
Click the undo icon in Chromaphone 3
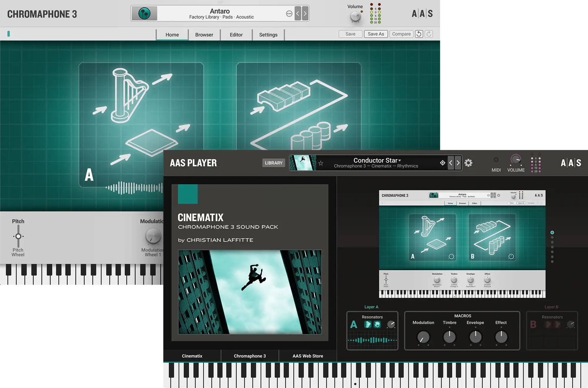pyautogui.click(x=419, y=34)
